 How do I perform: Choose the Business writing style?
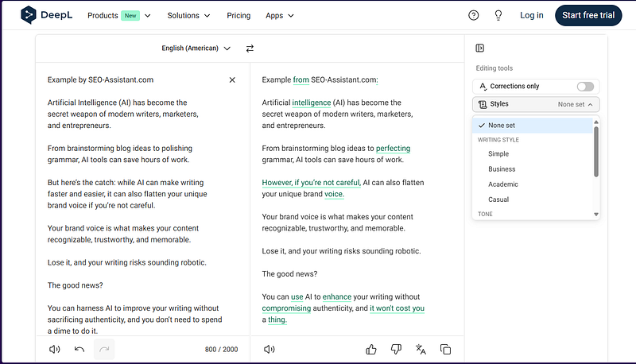(x=502, y=169)
